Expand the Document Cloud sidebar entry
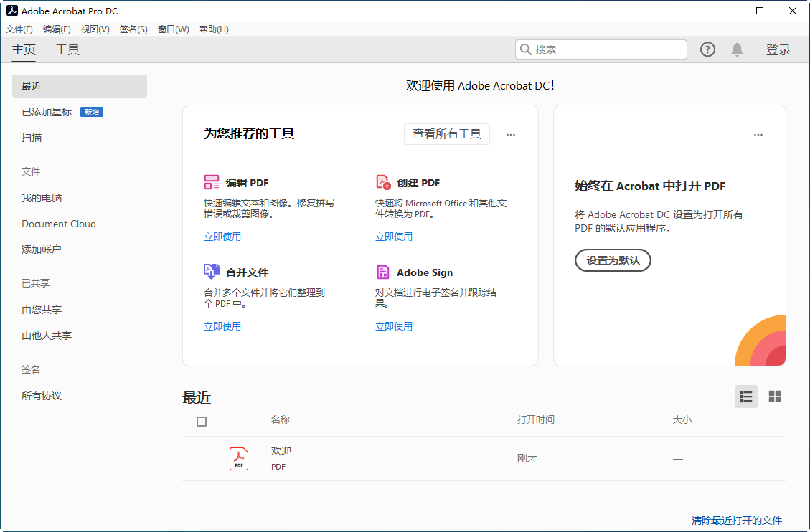 coord(58,224)
